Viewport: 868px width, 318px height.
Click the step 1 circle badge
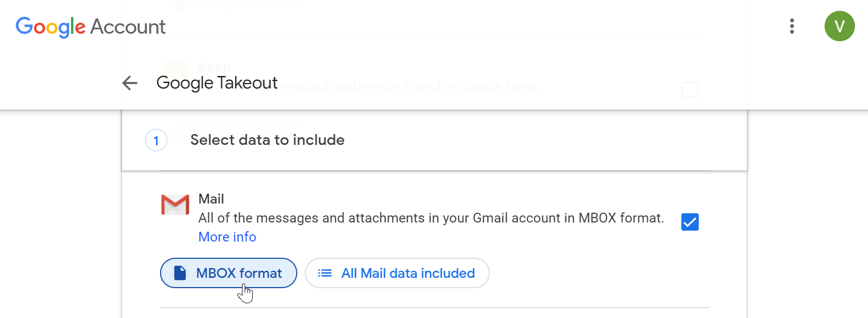[156, 141]
